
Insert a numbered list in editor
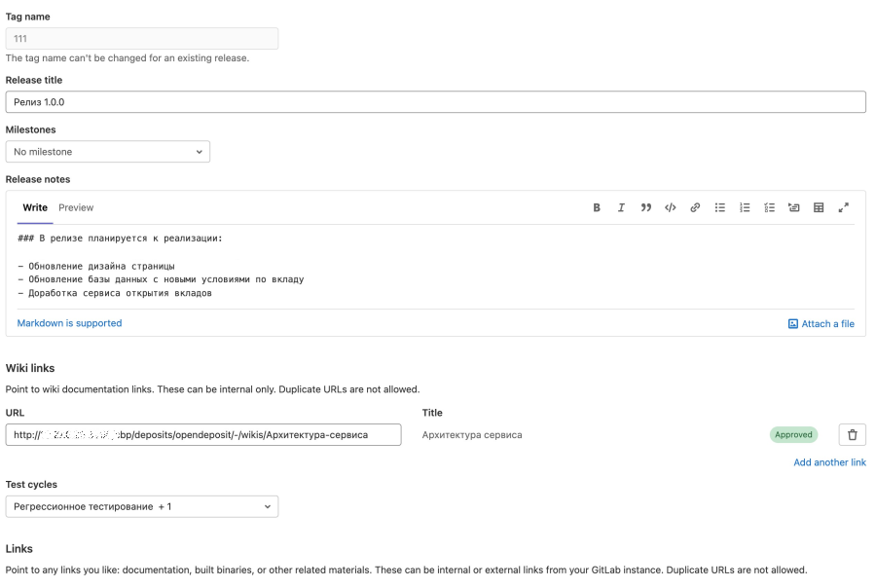tap(745, 207)
